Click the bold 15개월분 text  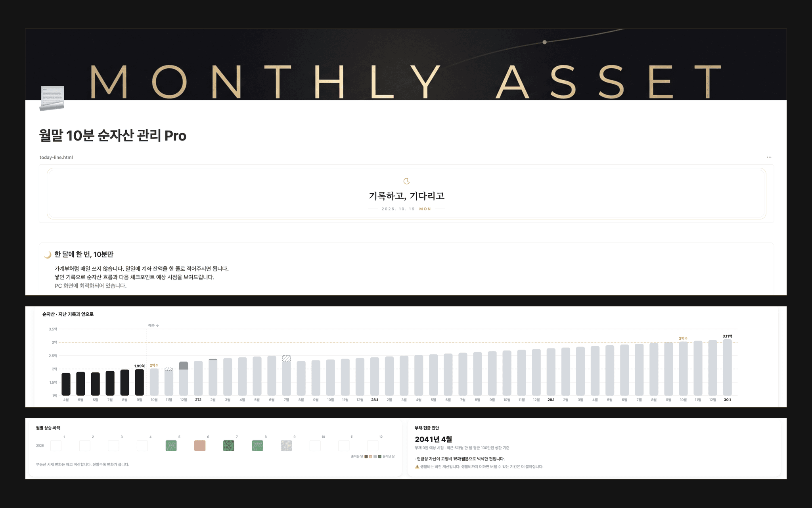point(461,459)
